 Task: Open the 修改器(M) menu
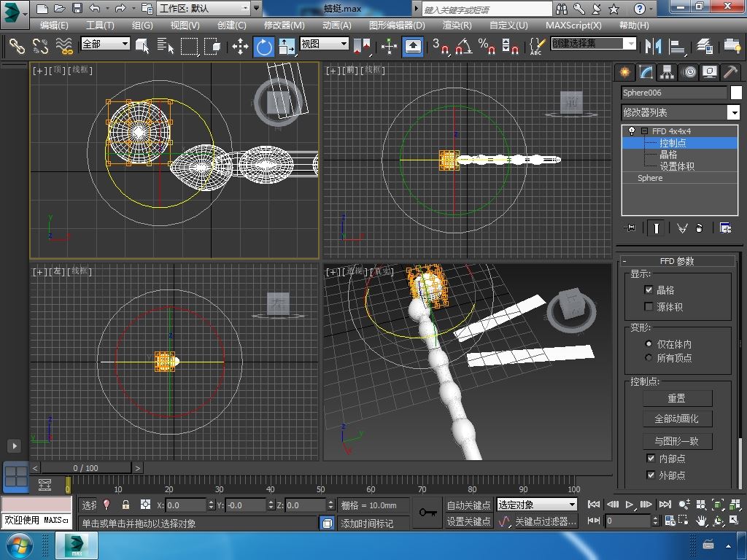tap(284, 25)
